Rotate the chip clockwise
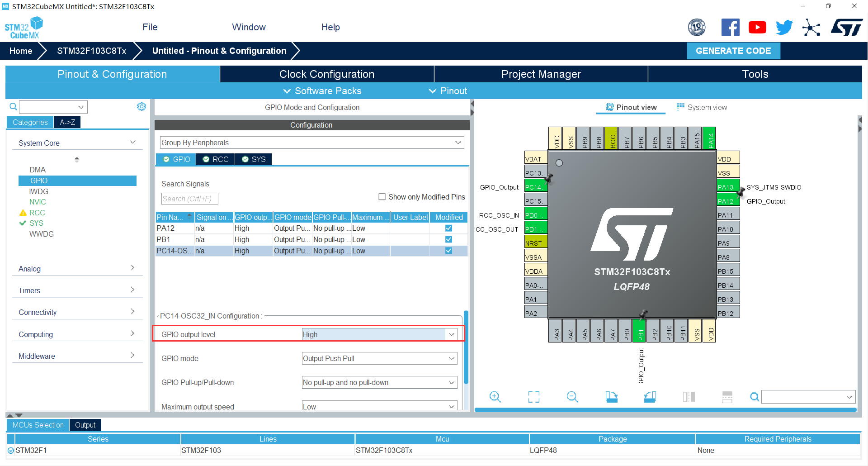This screenshot has height=466, width=868. [x=611, y=397]
